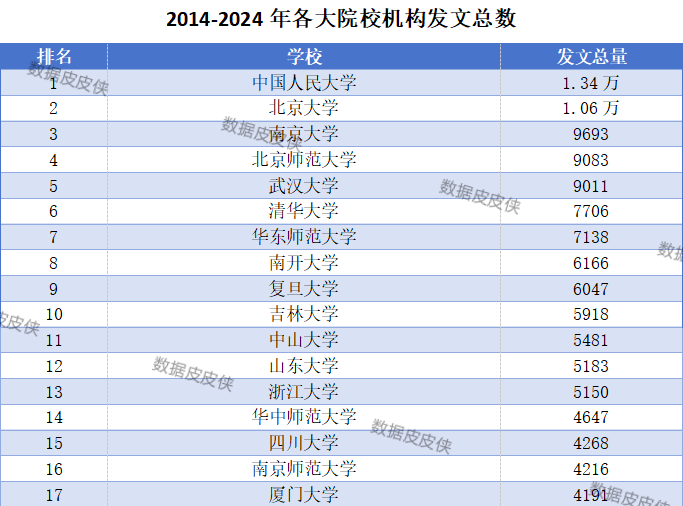Click the value 9693
Image resolution: width=683 pixels, height=506 pixels.
point(591,134)
